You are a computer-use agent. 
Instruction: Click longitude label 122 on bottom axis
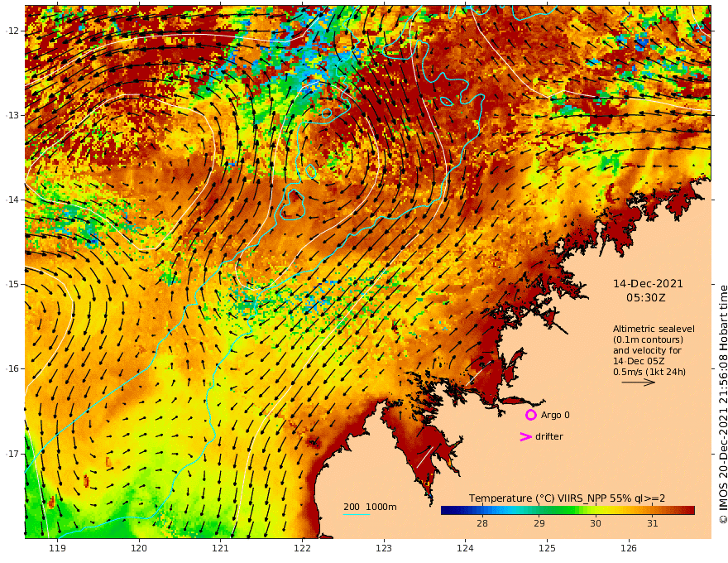pyautogui.click(x=302, y=548)
